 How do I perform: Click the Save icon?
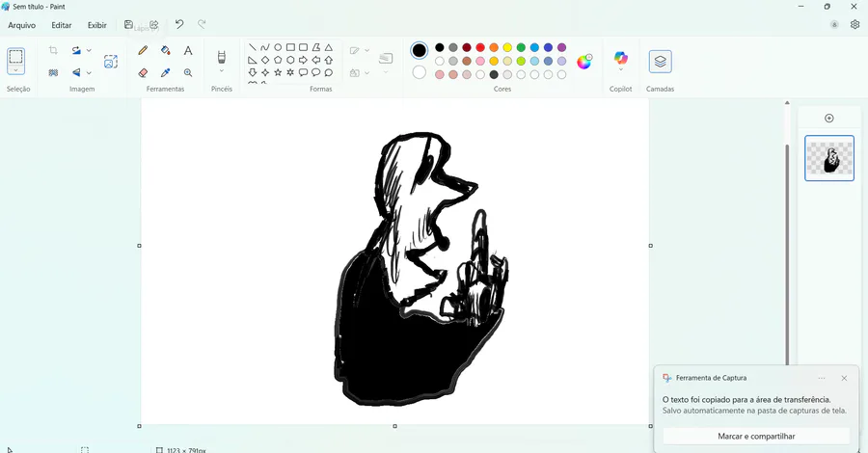(128, 24)
